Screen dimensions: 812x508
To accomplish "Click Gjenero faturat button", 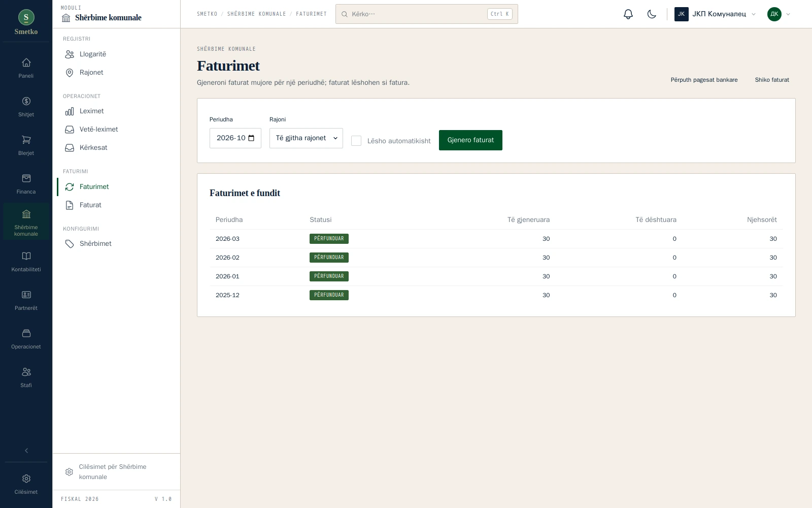I will [x=470, y=140].
